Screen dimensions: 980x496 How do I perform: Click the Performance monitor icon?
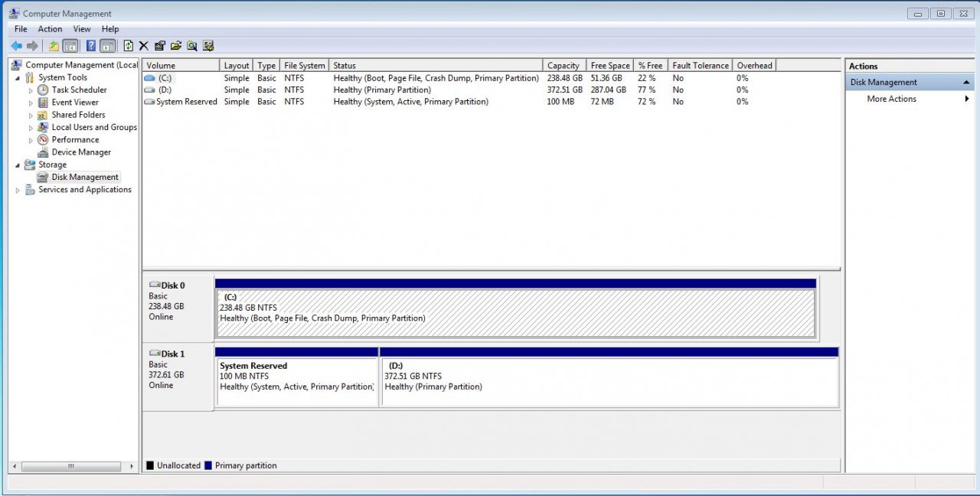pos(43,140)
